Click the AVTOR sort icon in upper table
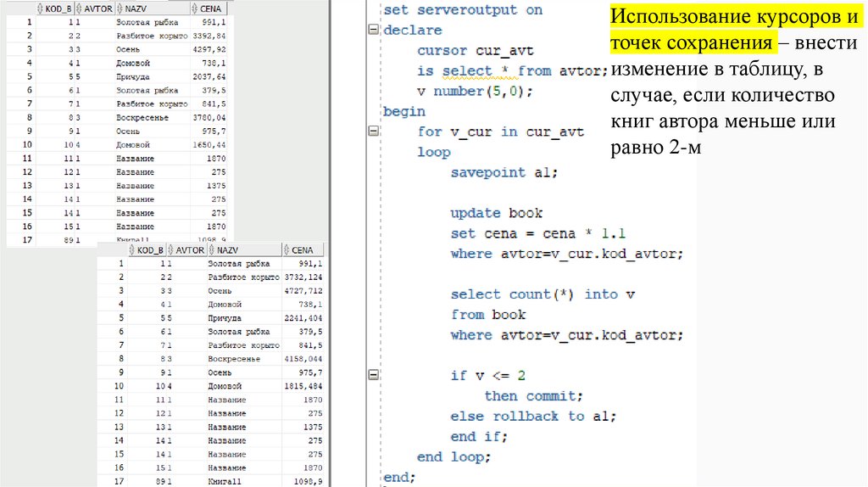 [x=79, y=7]
